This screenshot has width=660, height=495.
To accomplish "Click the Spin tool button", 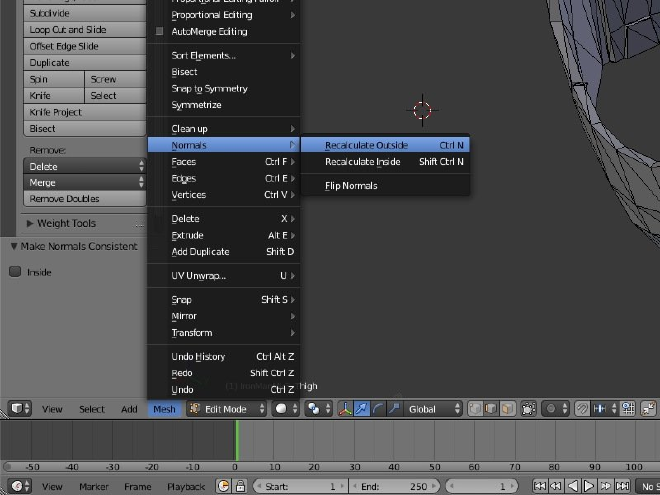I will pos(54,79).
